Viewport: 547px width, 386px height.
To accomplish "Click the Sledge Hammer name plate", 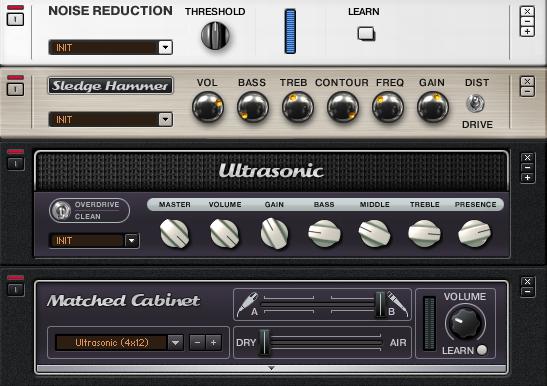I will click(x=110, y=86).
